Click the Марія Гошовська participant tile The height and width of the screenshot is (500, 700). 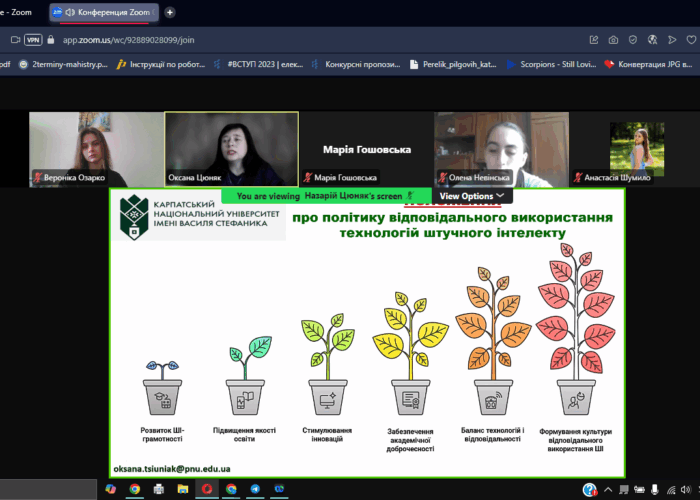point(366,149)
